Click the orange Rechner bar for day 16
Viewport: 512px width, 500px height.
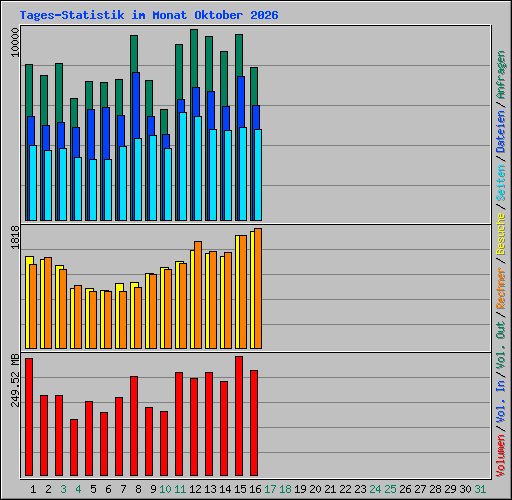pos(258,288)
